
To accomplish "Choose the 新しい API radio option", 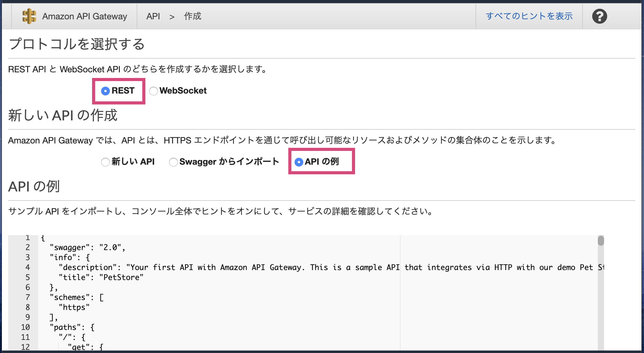I will 105,162.
